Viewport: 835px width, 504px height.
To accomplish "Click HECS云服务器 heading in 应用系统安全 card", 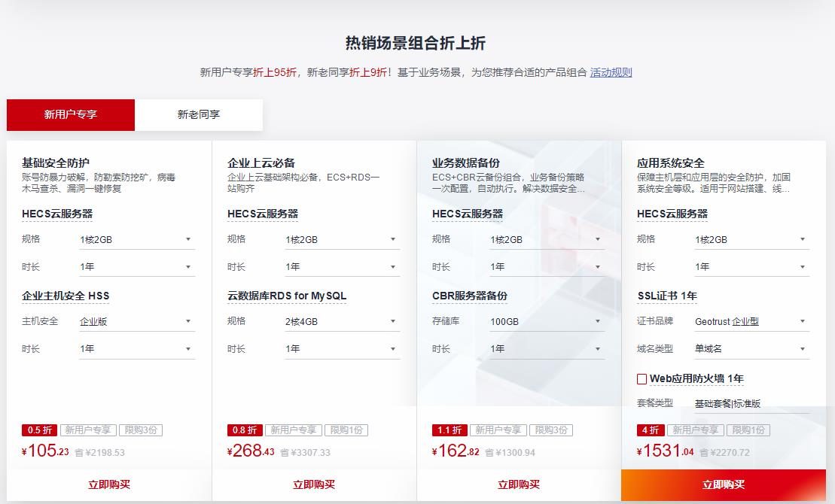I will click(x=672, y=214).
